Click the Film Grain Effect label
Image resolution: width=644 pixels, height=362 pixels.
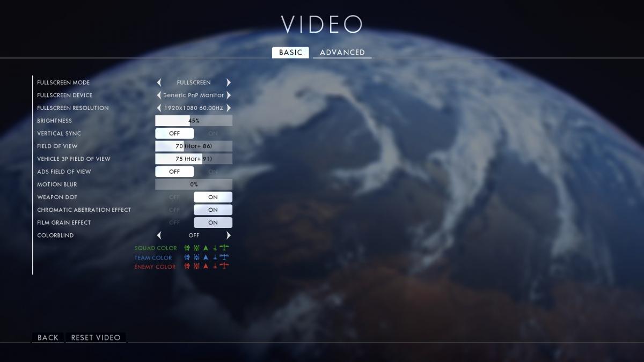[x=64, y=223]
